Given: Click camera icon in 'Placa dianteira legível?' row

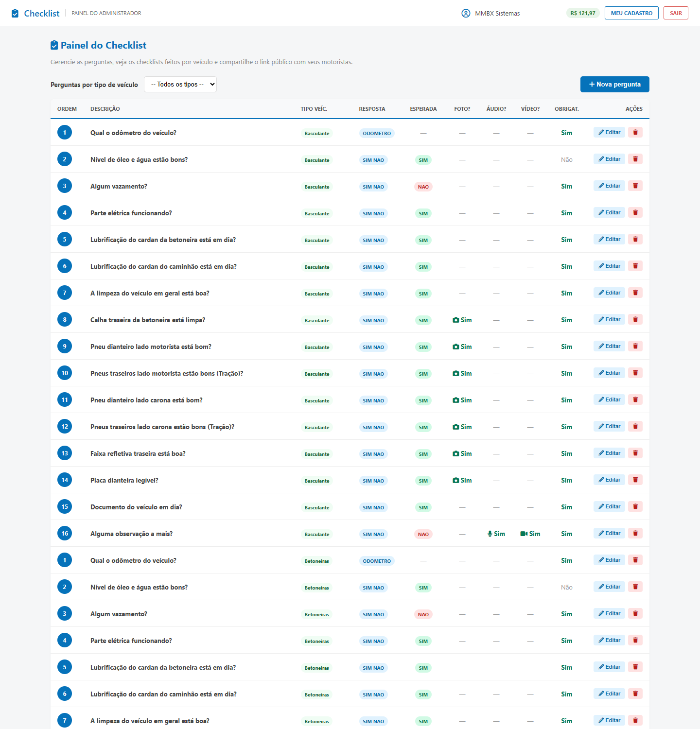Looking at the screenshot, I should click(456, 480).
